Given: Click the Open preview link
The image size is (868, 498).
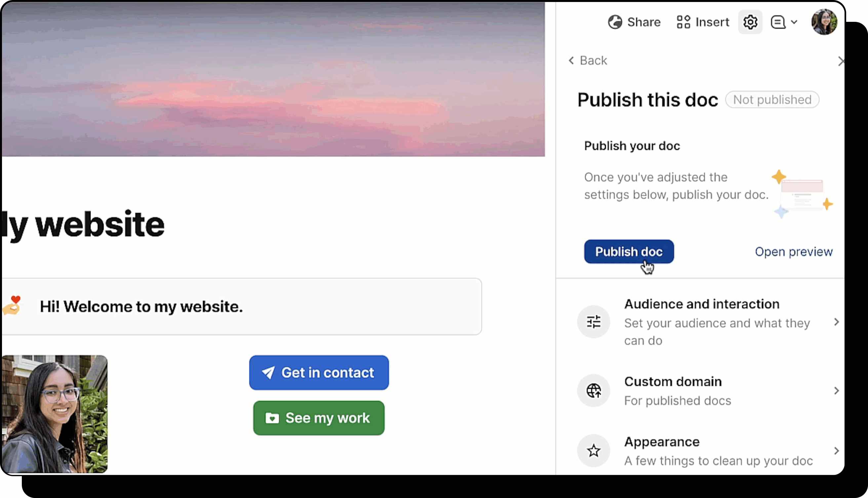Looking at the screenshot, I should coord(794,252).
